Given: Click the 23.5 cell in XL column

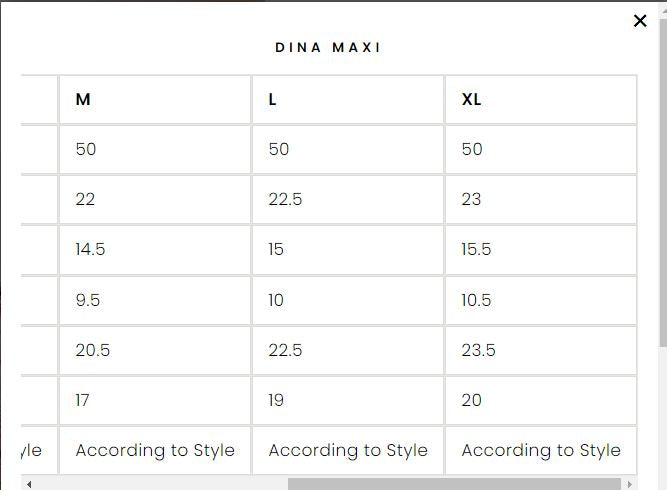Looking at the screenshot, I should [x=478, y=350].
